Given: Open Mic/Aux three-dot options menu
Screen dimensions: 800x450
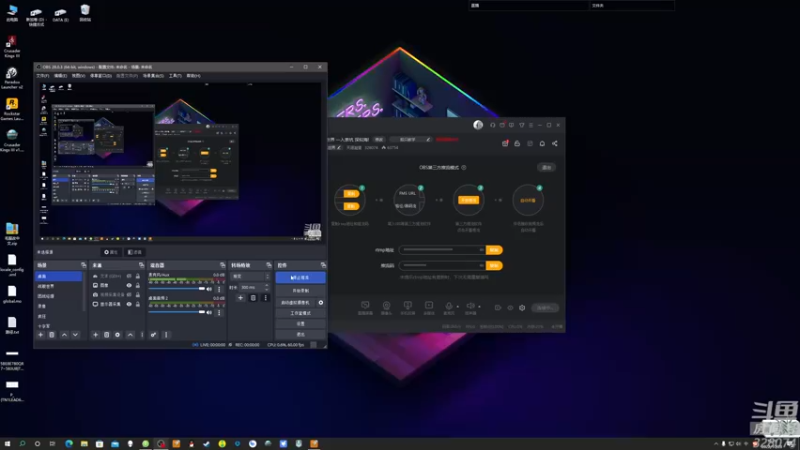Looking at the screenshot, I should (219, 289).
